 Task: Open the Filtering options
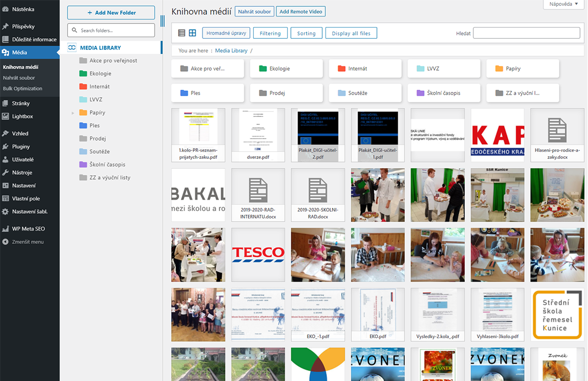click(270, 33)
